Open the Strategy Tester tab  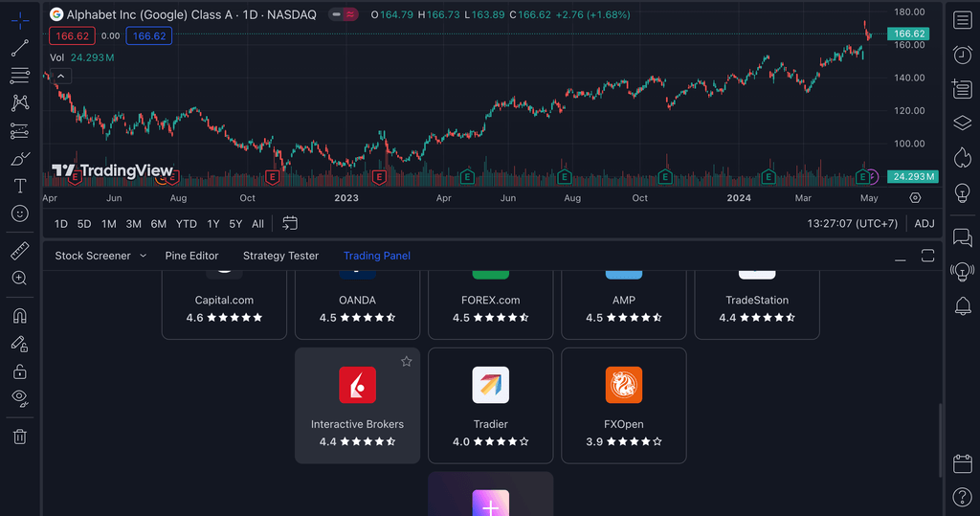(x=280, y=256)
